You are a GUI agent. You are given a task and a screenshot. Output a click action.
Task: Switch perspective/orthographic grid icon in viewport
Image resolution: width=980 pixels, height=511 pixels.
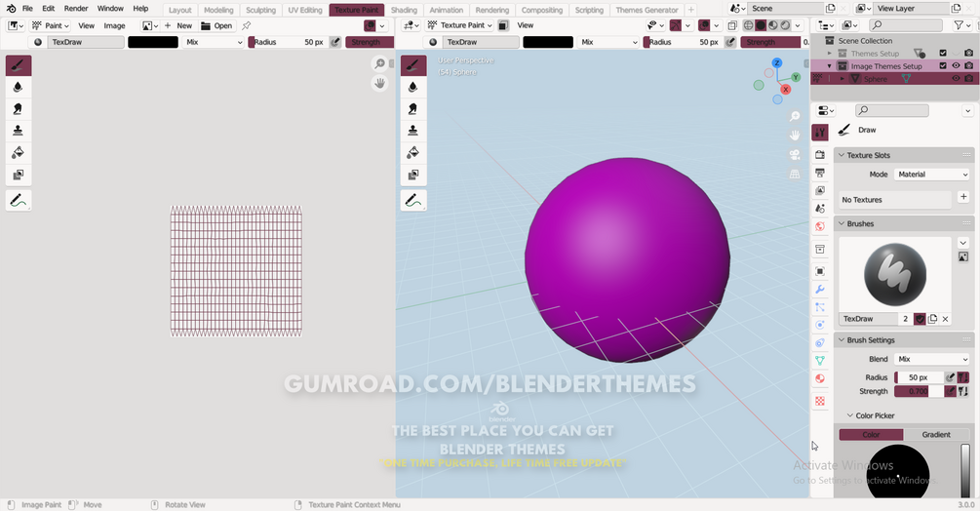(x=795, y=174)
